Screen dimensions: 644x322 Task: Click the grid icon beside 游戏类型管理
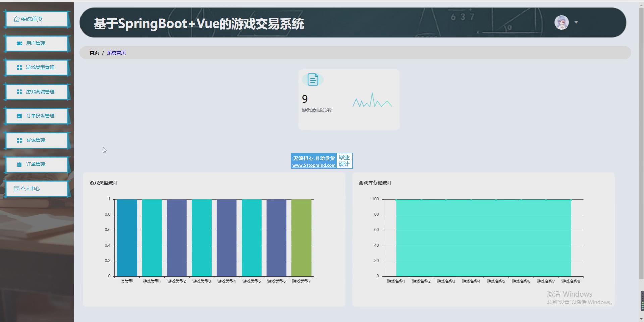click(x=19, y=67)
